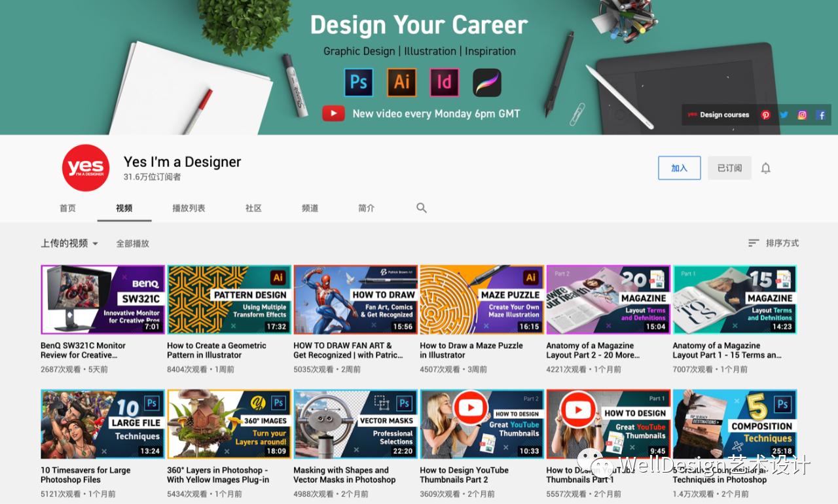838x504 pixels.
Task: Click the 2687次观看 view count text
Action: click(61, 369)
